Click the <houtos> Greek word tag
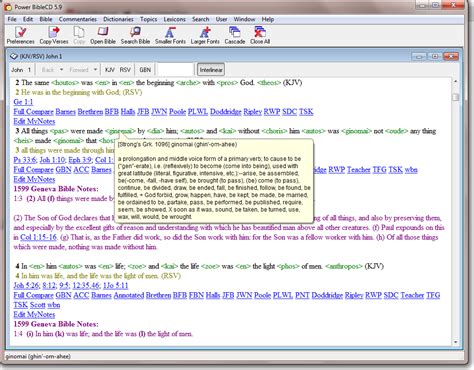Viewport: 474px width, 370px height. click(65, 83)
